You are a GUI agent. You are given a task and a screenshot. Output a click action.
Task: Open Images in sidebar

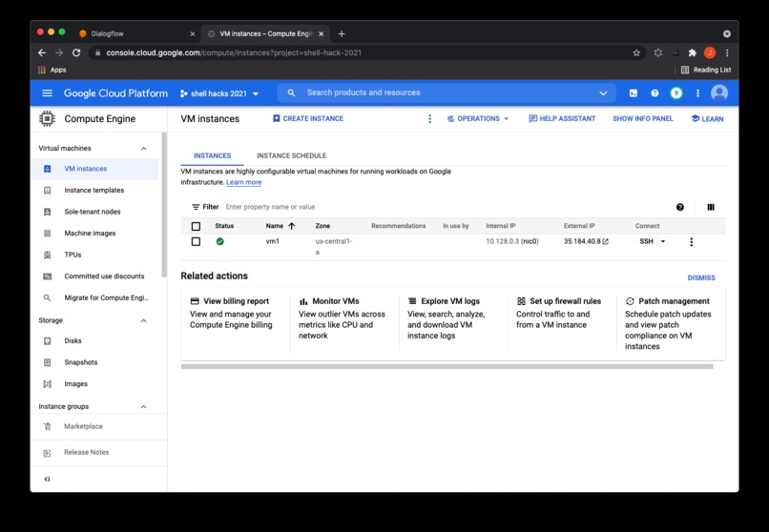tap(95, 384)
